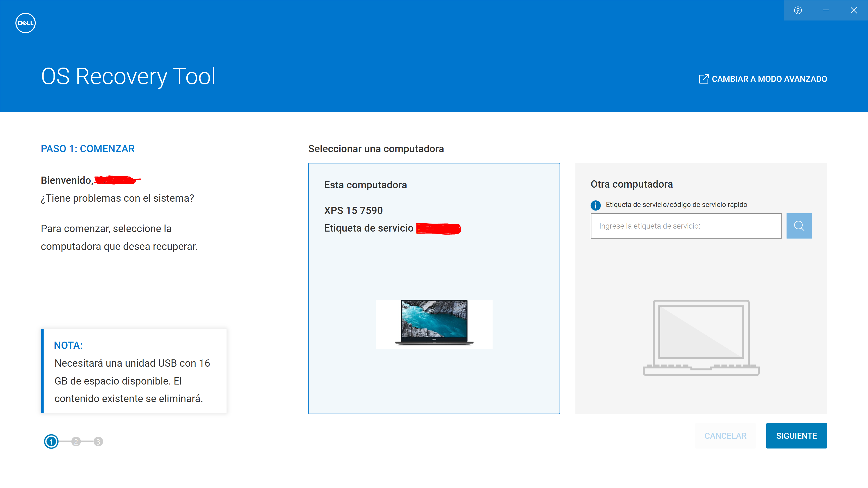This screenshot has height=488, width=868.
Task: Close the OS Recovery Tool window
Action: pyautogui.click(x=853, y=10)
